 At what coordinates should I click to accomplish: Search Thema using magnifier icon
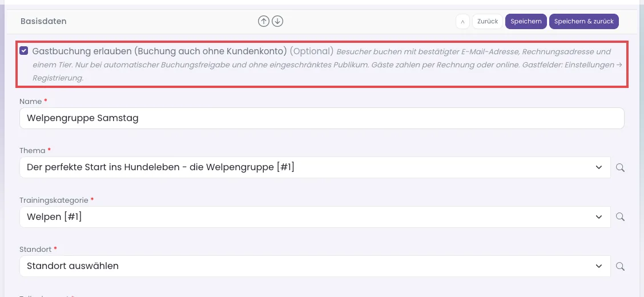[620, 167]
